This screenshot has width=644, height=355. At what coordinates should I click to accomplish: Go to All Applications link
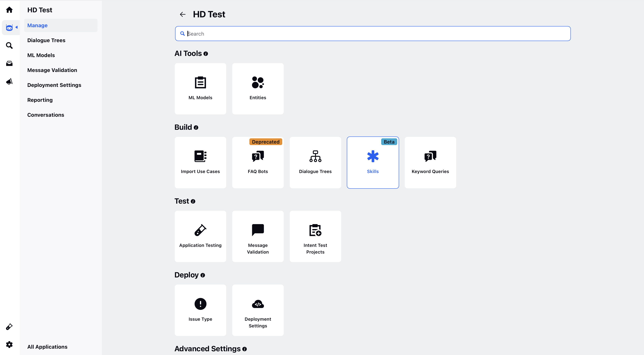pyautogui.click(x=47, y=347)
